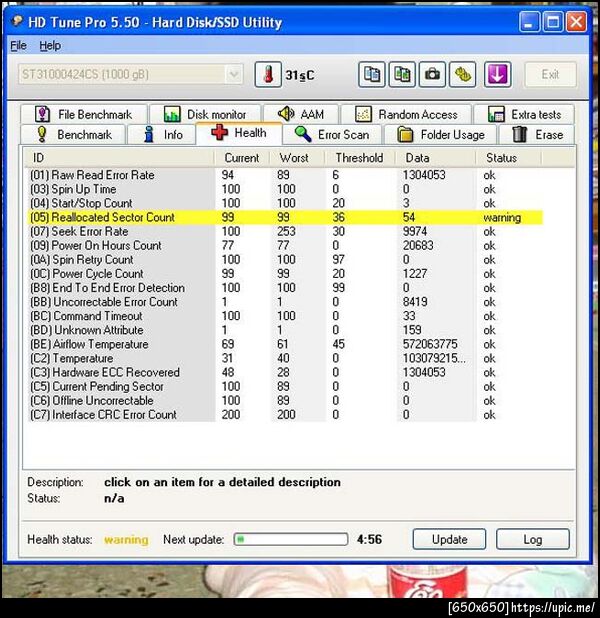Click the Data column header
Image resolution: width=600 pixels, height=618 pixels.
pyautogui.click(x=435, y=158)
